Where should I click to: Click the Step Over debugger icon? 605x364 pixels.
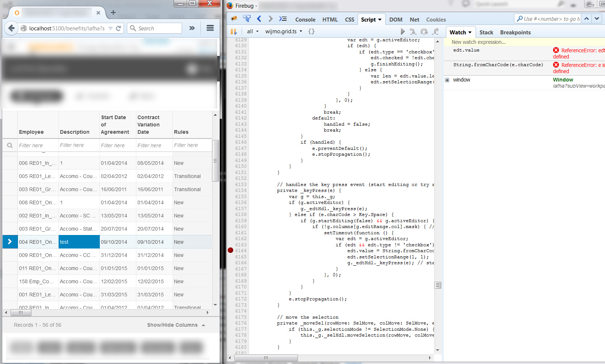coord(424,32)
